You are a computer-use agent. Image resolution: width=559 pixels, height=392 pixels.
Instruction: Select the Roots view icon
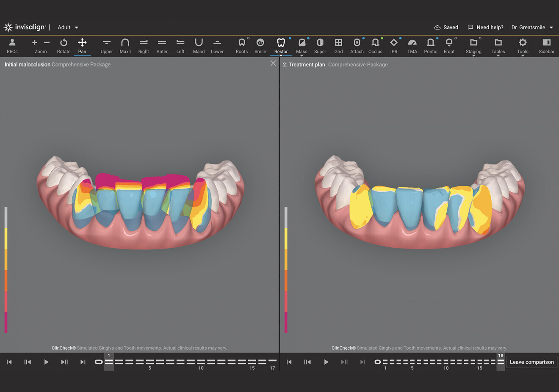242,46
